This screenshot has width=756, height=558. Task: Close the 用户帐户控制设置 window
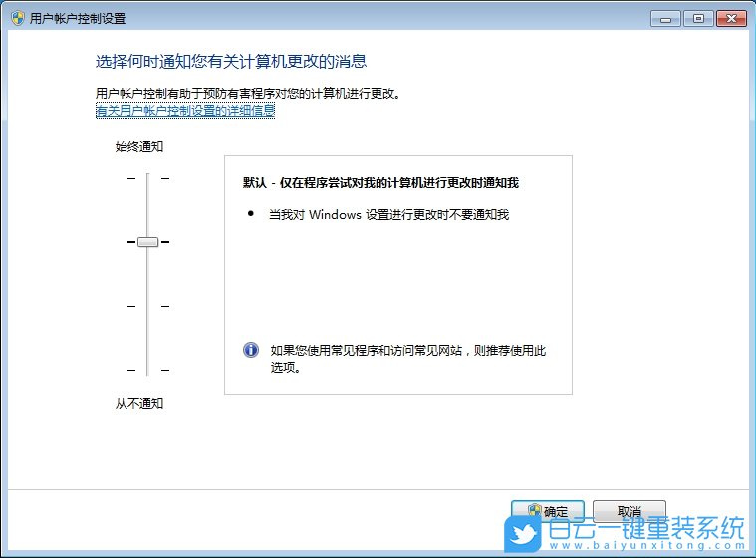(x=731, y=19)
